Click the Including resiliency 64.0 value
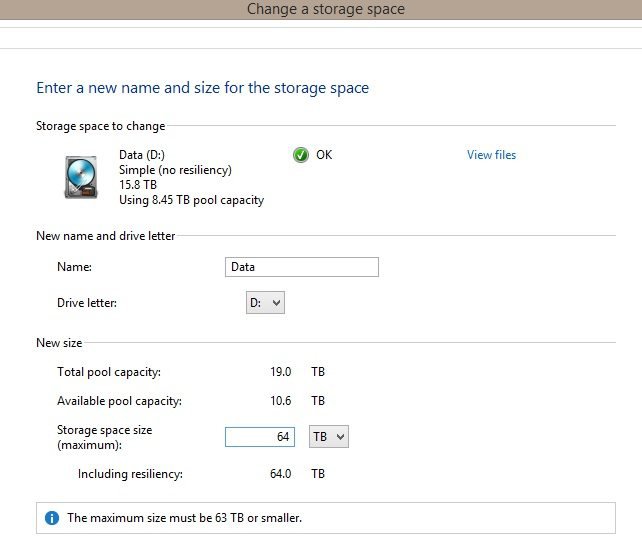 280,474
